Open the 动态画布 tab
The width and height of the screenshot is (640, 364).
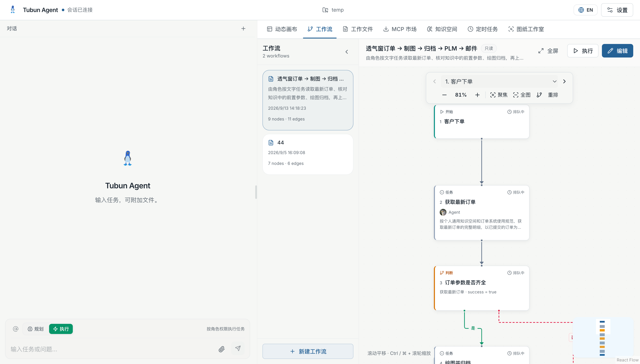point(282,29)
